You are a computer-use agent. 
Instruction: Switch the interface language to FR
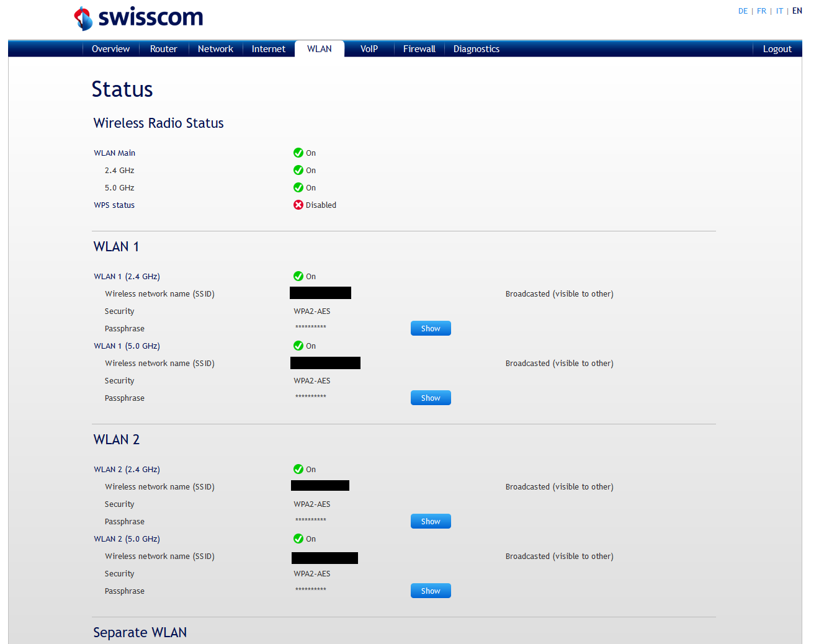click(761, 11)
